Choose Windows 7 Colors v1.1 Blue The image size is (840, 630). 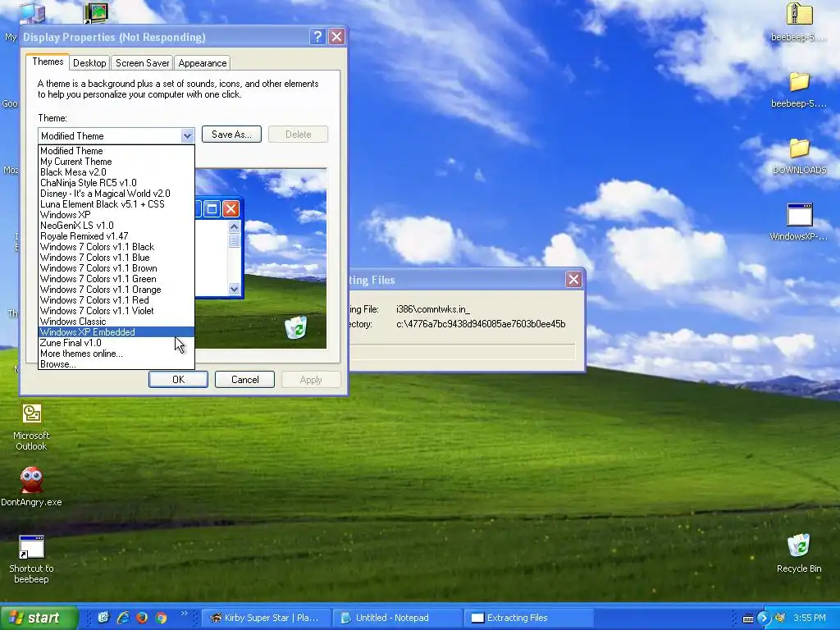click(116, 258)
